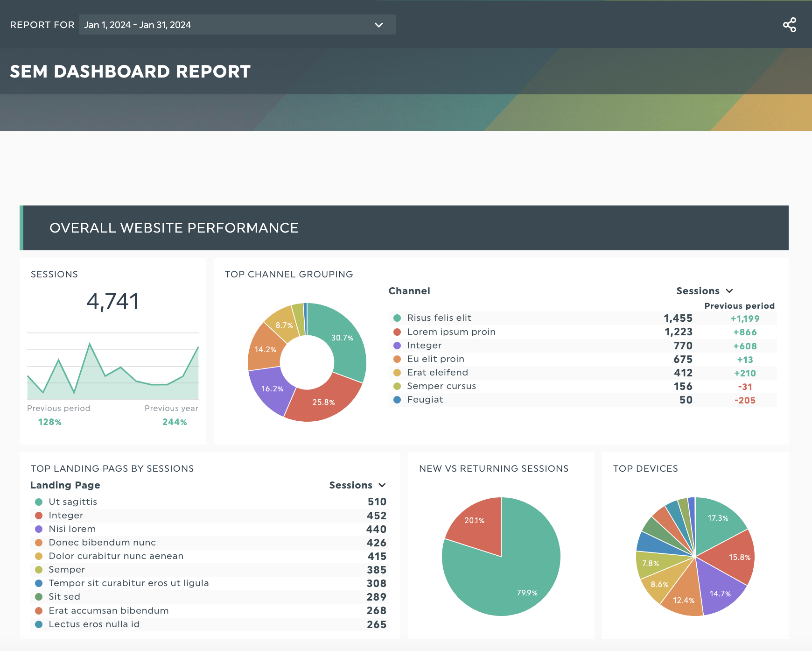Sort channel table by Sessions arrow
This screenshot has width=812, height=651.
click(x=729, y=291)
